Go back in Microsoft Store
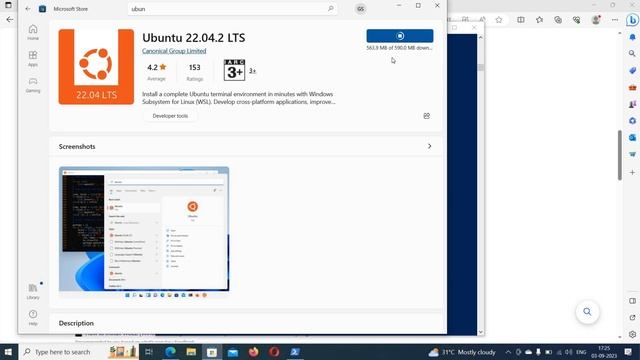Viewport: 640px width, 360px height. [x=28, y=9]
